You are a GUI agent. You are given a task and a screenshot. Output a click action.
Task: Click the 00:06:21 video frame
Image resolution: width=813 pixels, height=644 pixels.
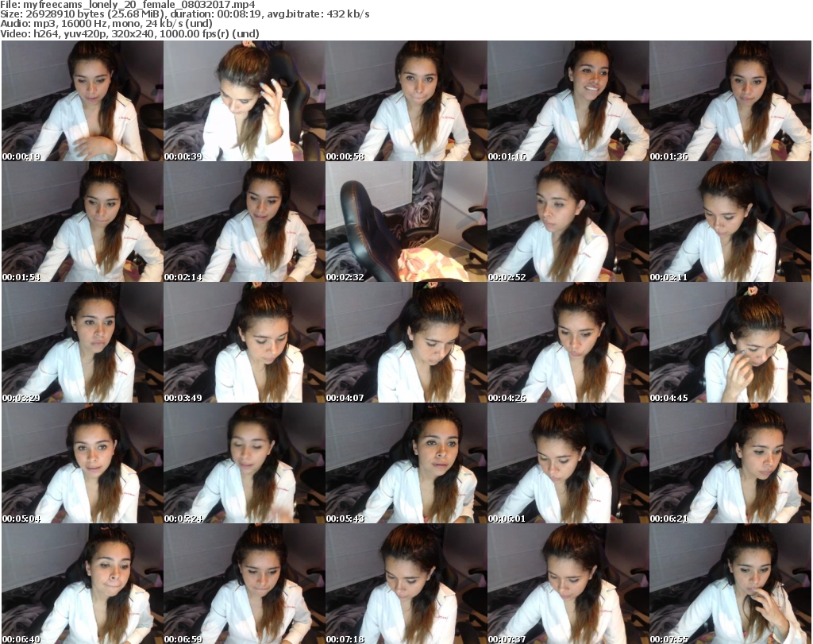click(x=730, y=463)
